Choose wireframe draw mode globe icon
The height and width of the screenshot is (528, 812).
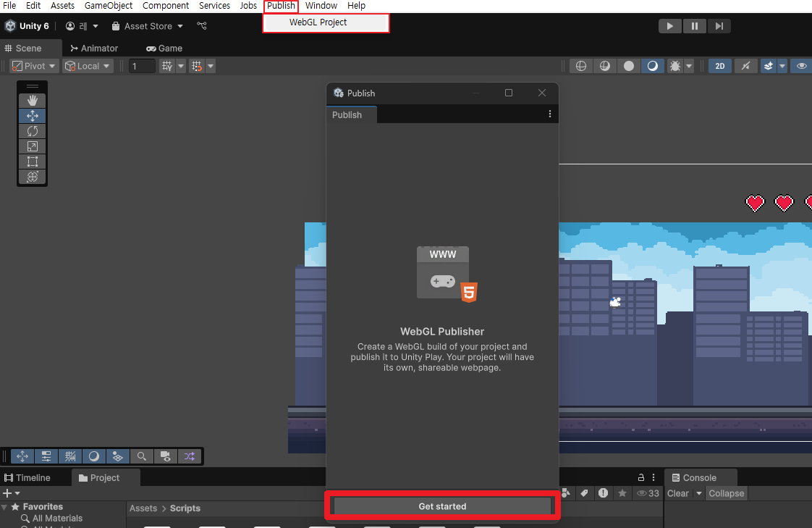click(x=581, y=66)
